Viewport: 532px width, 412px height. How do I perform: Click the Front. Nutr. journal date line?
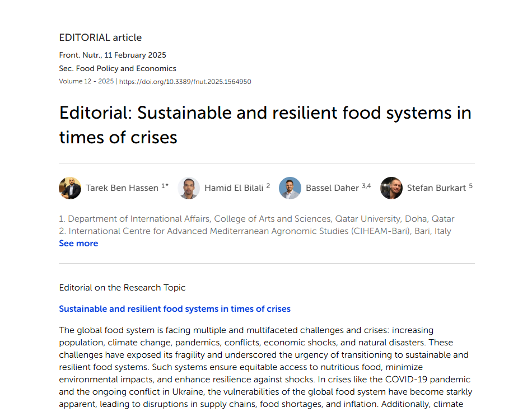coord(113,55)
